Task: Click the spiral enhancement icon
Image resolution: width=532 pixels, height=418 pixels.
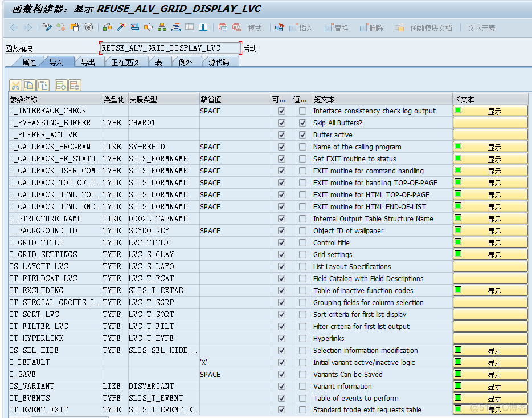Action: (x=88, y=27)
